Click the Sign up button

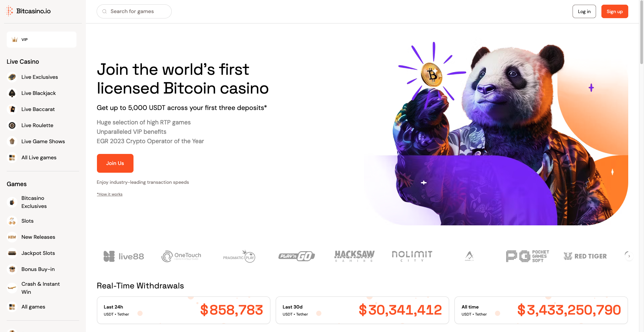point(614,11)
